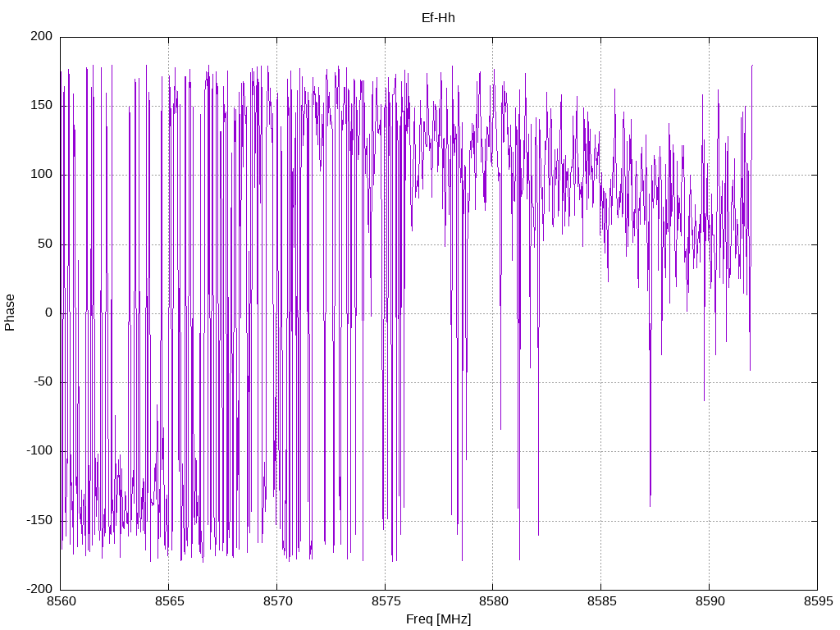Click the x-axis tick label 8560
Image resolution: width=840 pixels, height=630 pixels.
click(x=61, y=601)
